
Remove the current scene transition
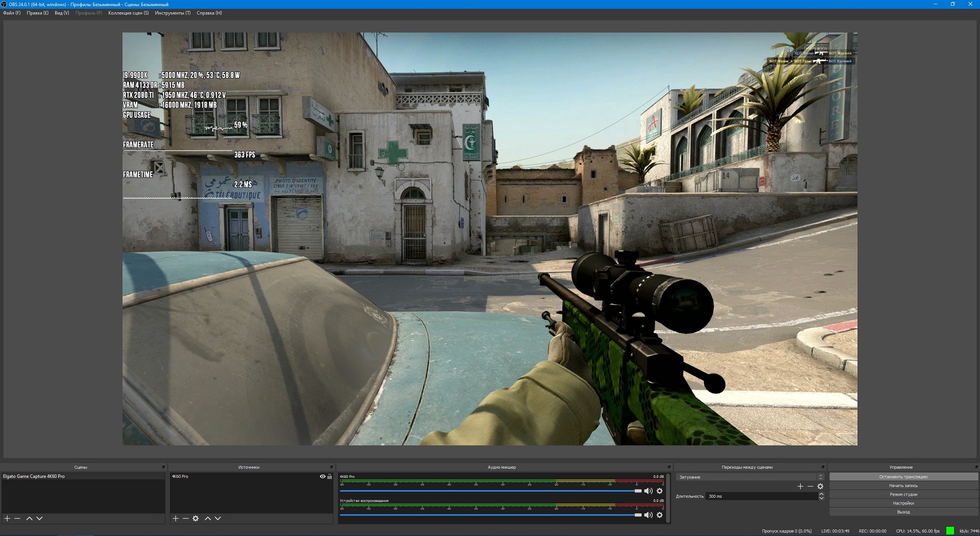[x=810, y=486]
